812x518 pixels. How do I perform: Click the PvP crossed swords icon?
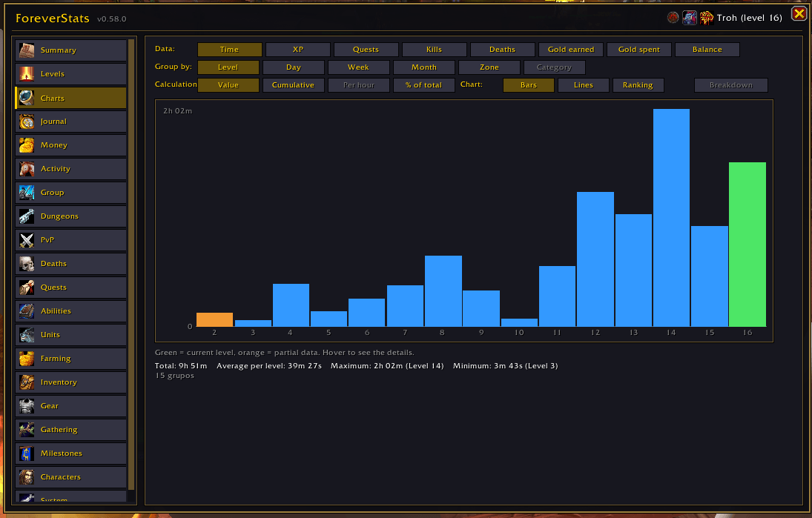(27, 240)
